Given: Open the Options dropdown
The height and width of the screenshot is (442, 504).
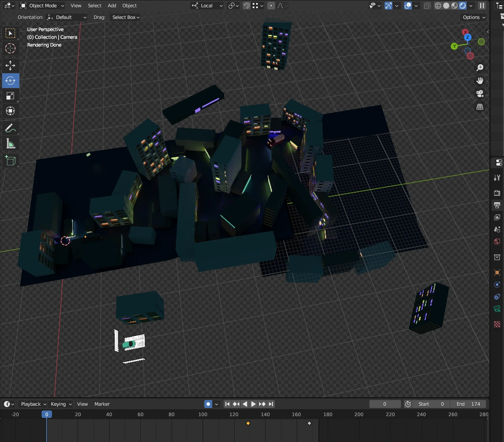Looking at the screenshot, I should coord(474,17).
